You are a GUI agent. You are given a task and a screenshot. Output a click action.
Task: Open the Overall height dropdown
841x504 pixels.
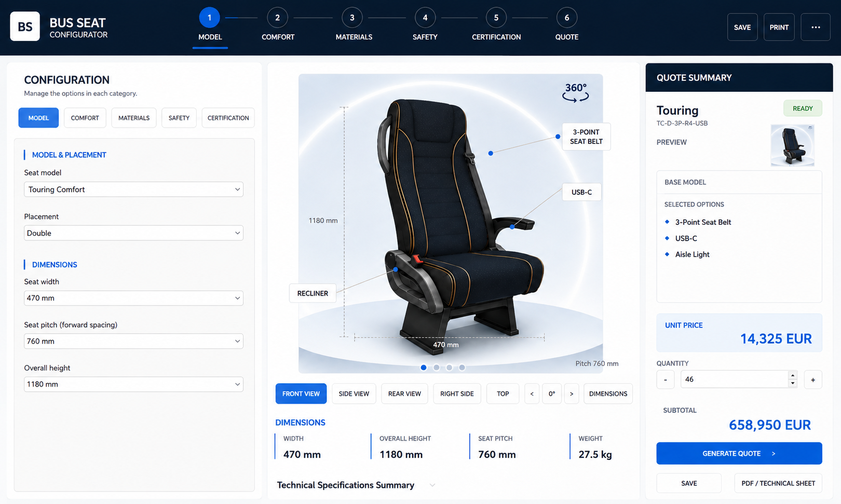click(133, 384)
